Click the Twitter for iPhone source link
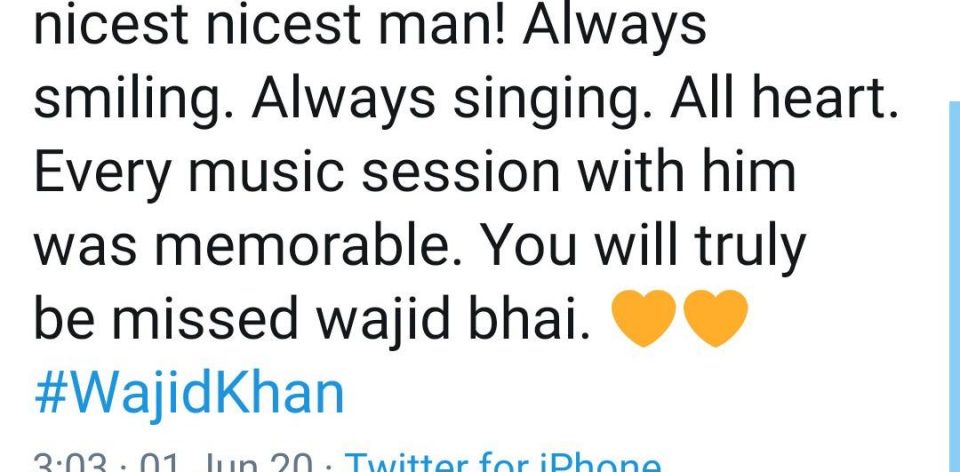This screenshot has height=472, width=960. coord(503,462)
